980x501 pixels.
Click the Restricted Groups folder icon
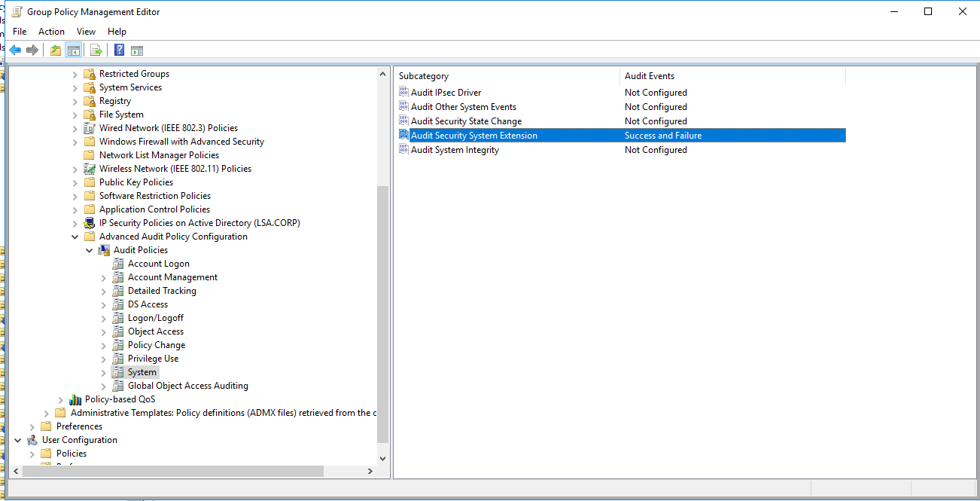pos(90,74)
